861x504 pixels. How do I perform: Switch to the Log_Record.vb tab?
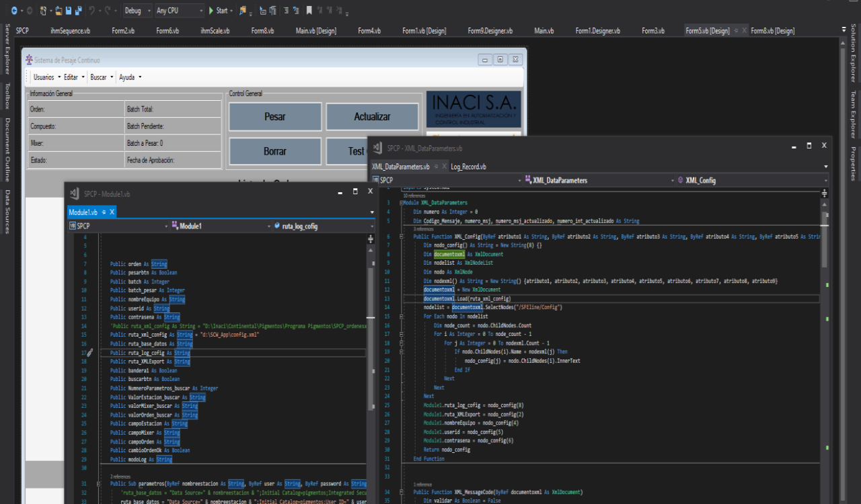pyautogui.click(x=468, y=167)
